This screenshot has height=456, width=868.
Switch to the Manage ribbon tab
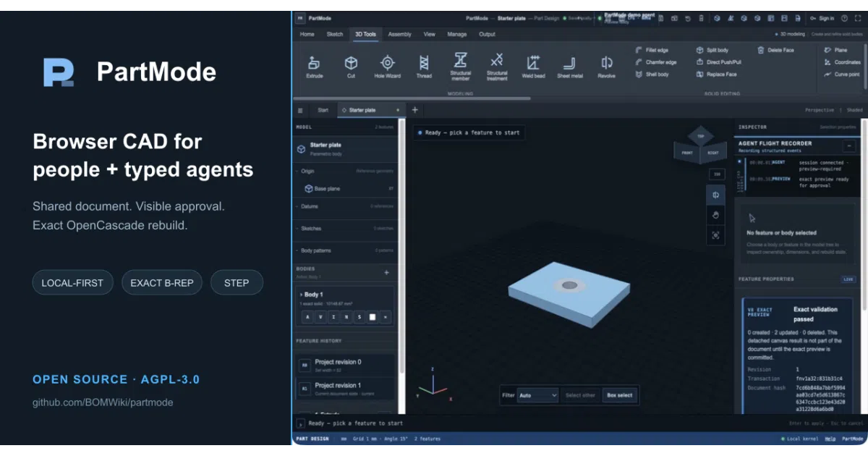[456, 34]
